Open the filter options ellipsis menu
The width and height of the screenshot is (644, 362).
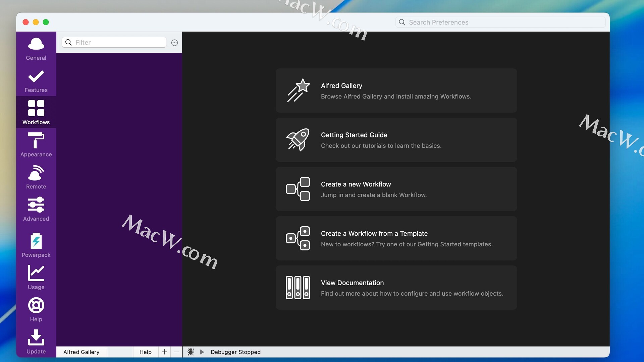[x=174, y=43]
